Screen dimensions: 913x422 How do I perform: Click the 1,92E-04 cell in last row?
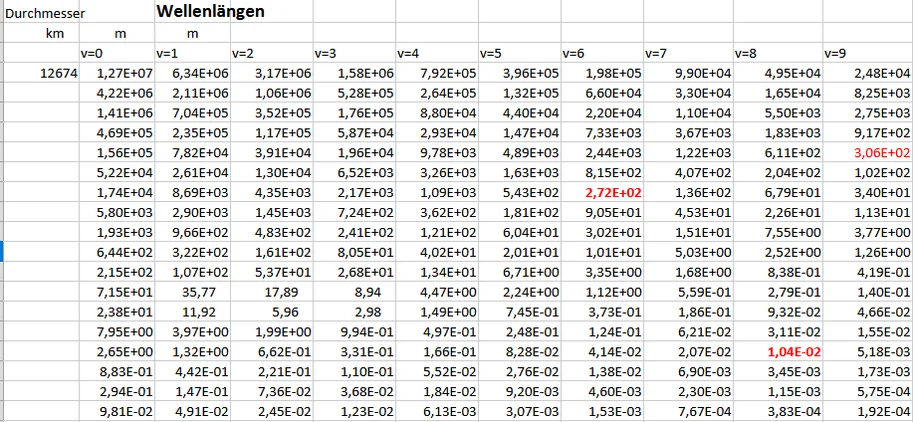(881, 409)
